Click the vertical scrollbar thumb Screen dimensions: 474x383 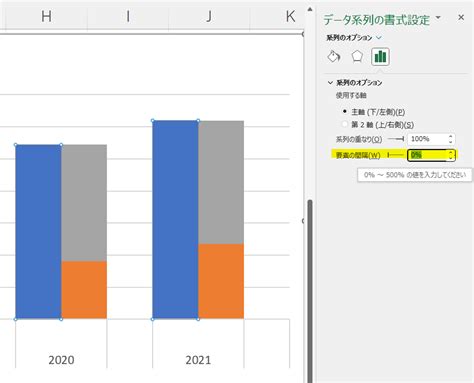click(310, 291)
